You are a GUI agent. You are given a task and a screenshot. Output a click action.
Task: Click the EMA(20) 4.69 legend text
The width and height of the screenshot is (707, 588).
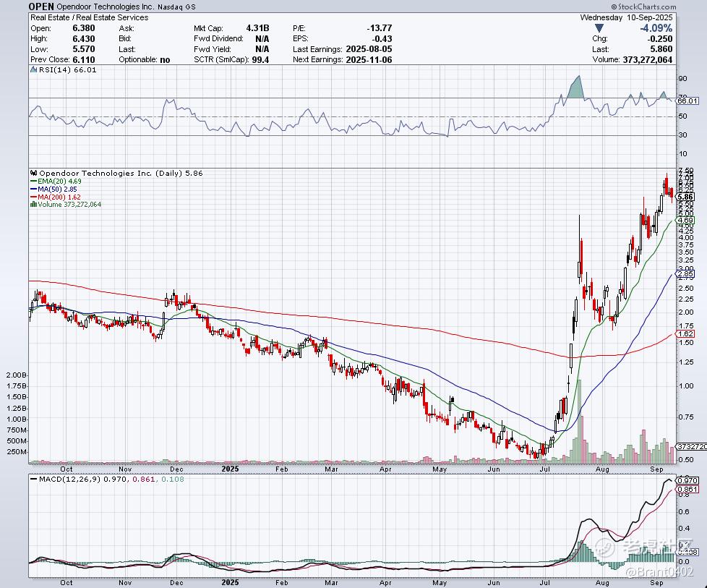click(59, 182)
